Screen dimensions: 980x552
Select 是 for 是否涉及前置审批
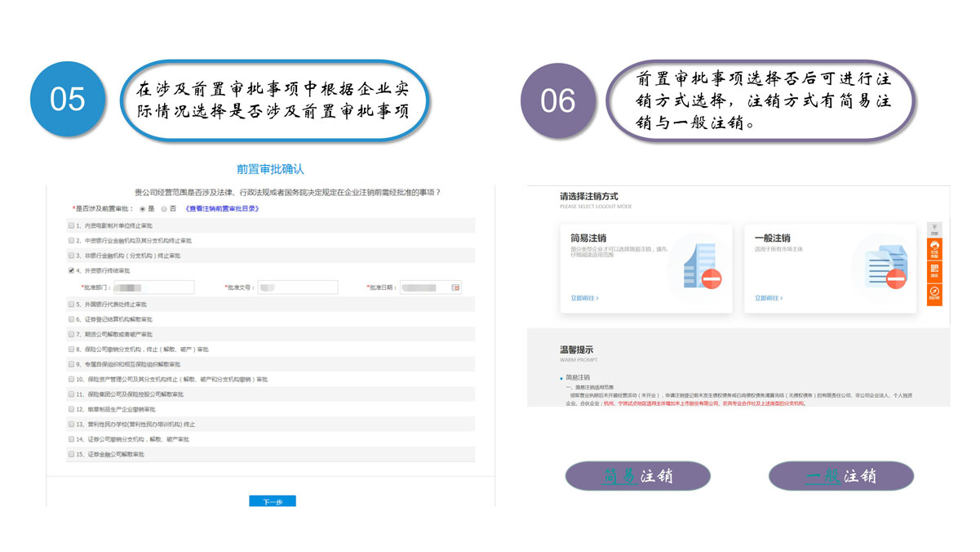click(x=143, y=209)
